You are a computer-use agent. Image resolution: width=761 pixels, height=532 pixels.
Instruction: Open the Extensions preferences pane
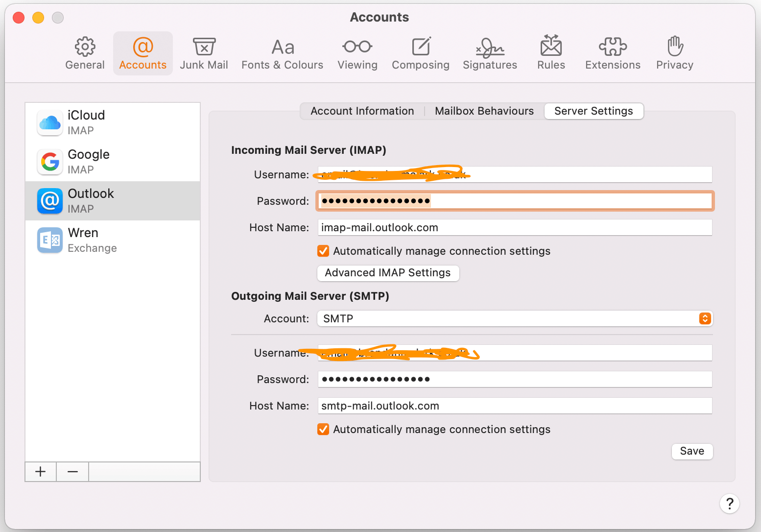tap(613, 53)
